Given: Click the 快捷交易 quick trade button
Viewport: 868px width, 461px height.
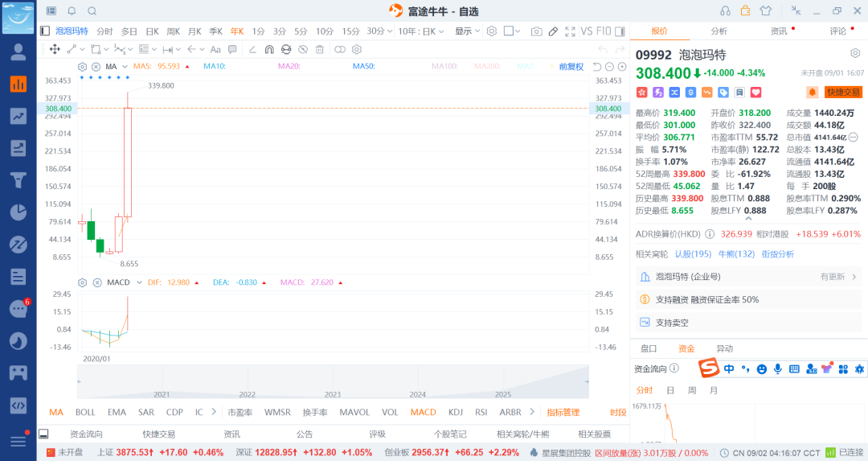Looking at the screenshot, I should point(844,93).
